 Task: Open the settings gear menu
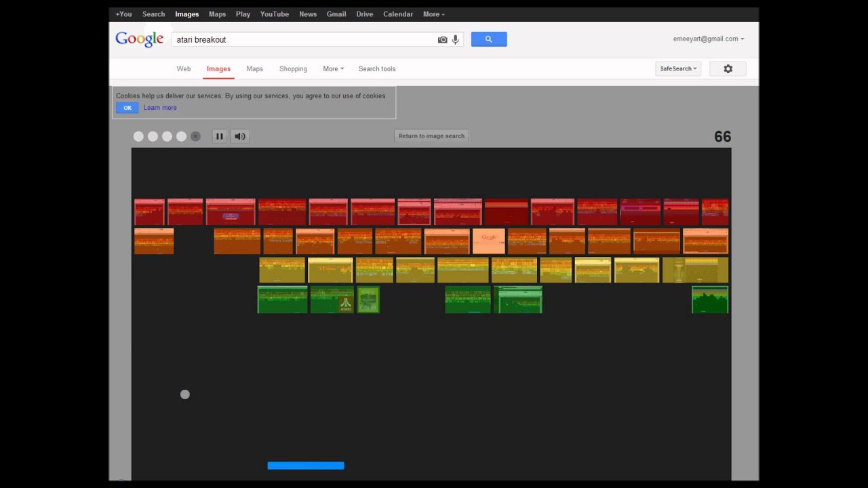728,68
